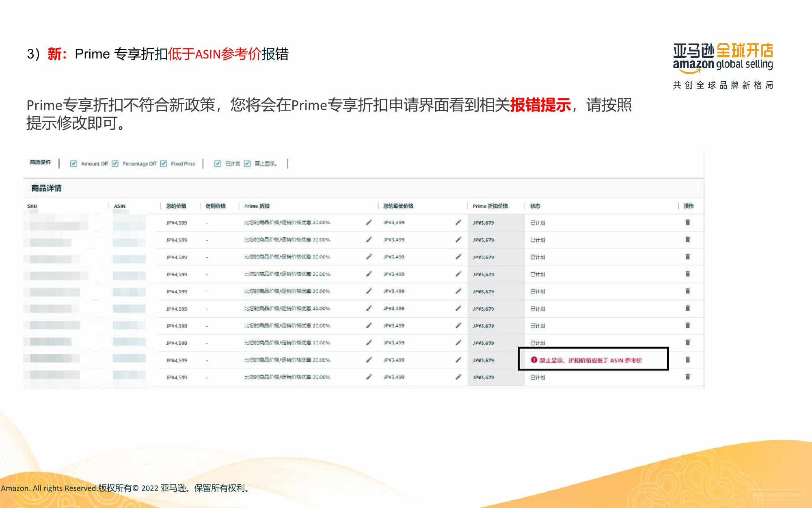Click the Prime 折扣价格 column header

pyautogui.click(x=490, y=206)
